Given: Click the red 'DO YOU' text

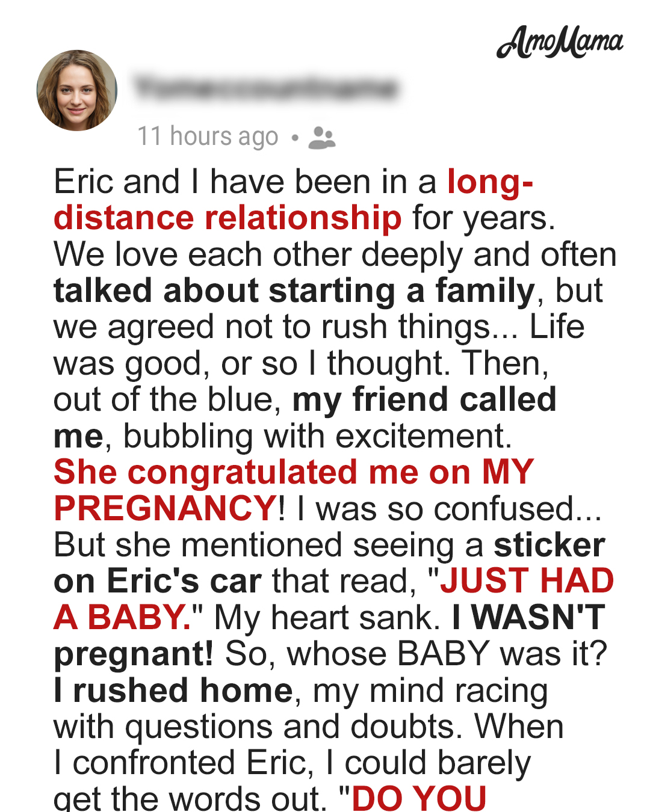Looking at the screenshot, I should pyautogui.click(x=419, y=798).
